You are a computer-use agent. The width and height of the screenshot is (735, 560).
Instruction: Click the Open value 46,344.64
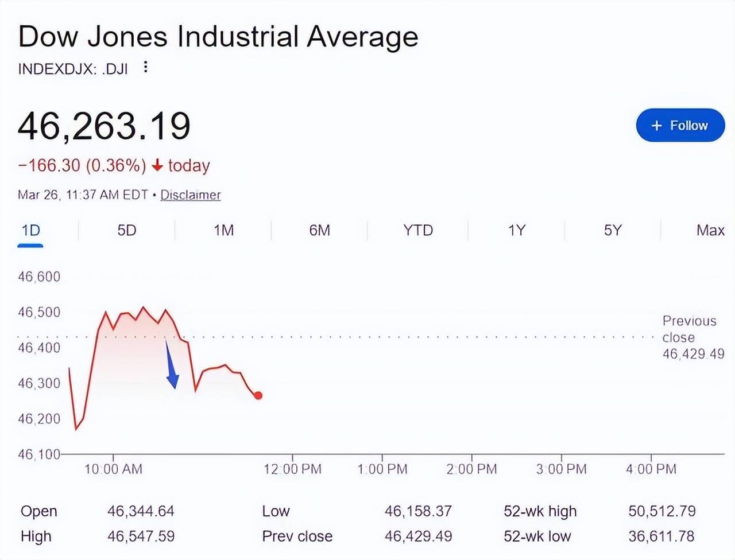click(141, 511)
